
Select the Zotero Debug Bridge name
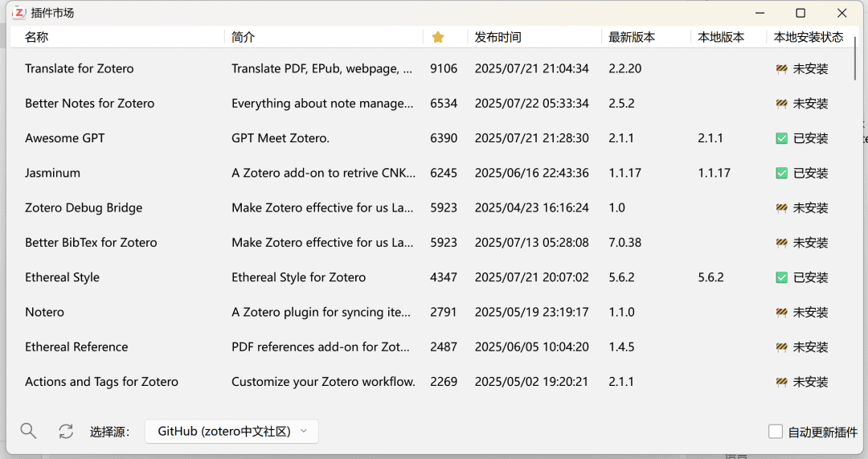(84, 207)
